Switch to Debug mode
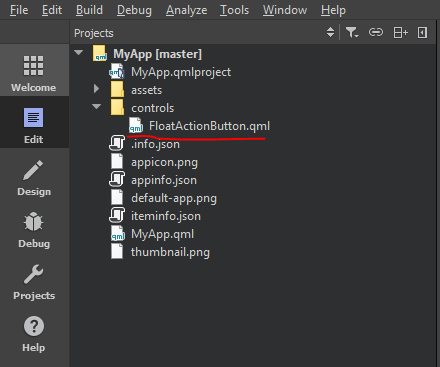This screenshot has height=367, width=440. [34, 230]
